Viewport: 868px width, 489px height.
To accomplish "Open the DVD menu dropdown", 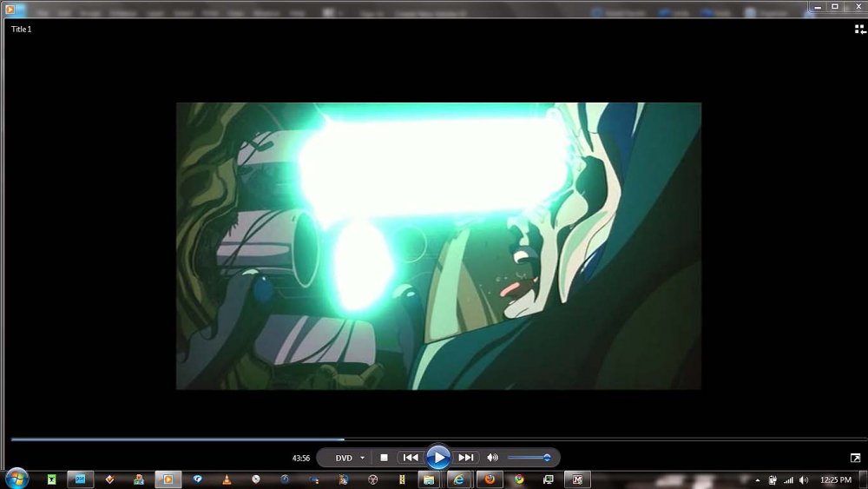I will 363,458.
